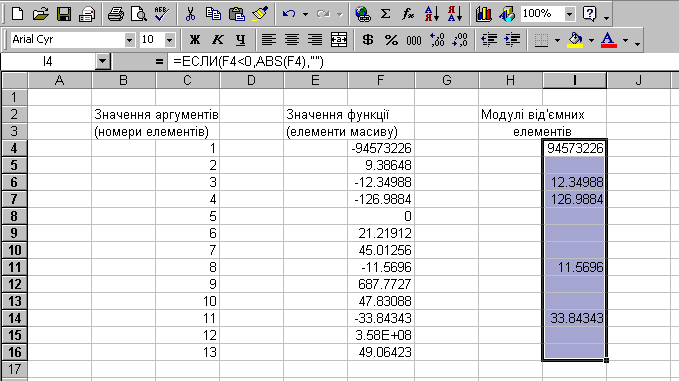This screenshot has width=679, height=381.
Task: Open Office Assistant help icon
Action: click(590, 14)
